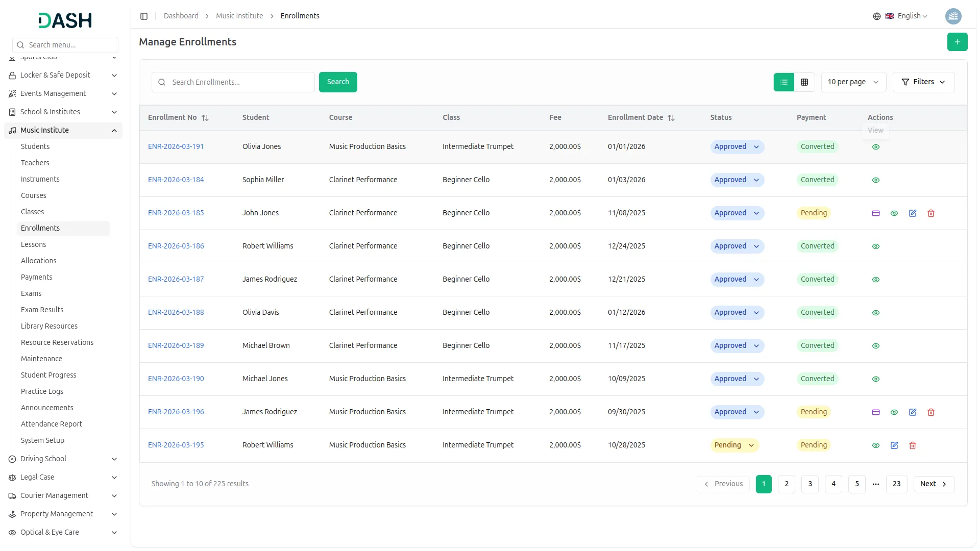The height and width of the screenshot is (551, 980).
Task: Click delete icon for ENR-2026-03-185
Action: 930,213
